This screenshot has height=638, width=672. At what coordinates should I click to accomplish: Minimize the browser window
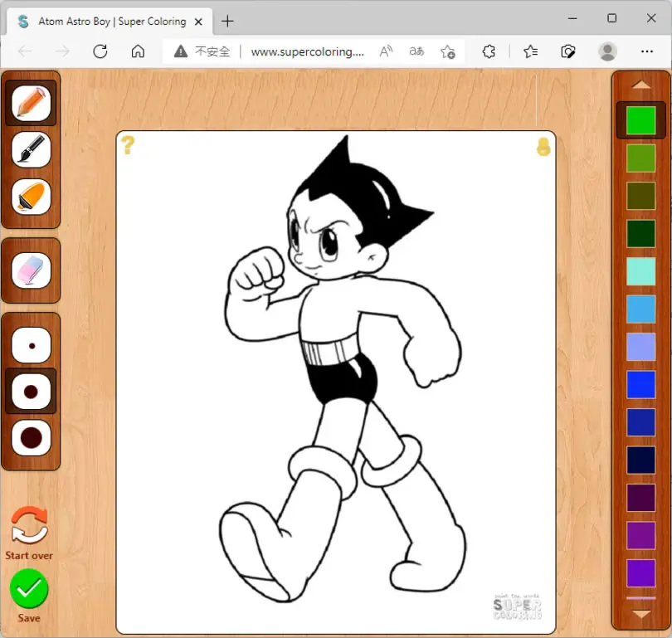(572, 18)
